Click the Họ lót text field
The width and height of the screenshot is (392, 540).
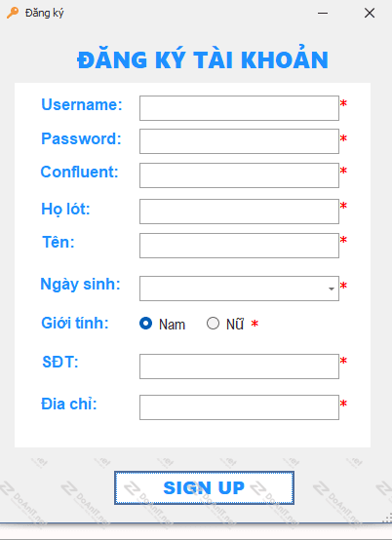pos(239,212)
